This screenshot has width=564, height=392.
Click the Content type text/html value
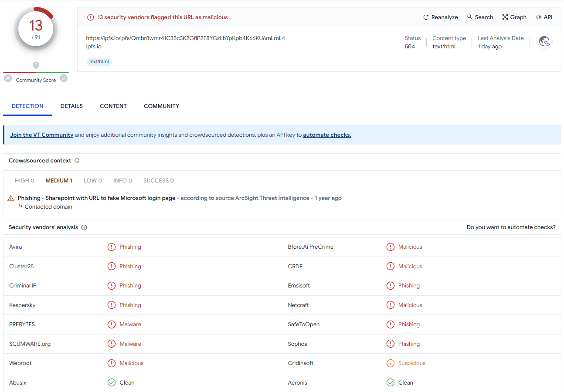(444, 47)
